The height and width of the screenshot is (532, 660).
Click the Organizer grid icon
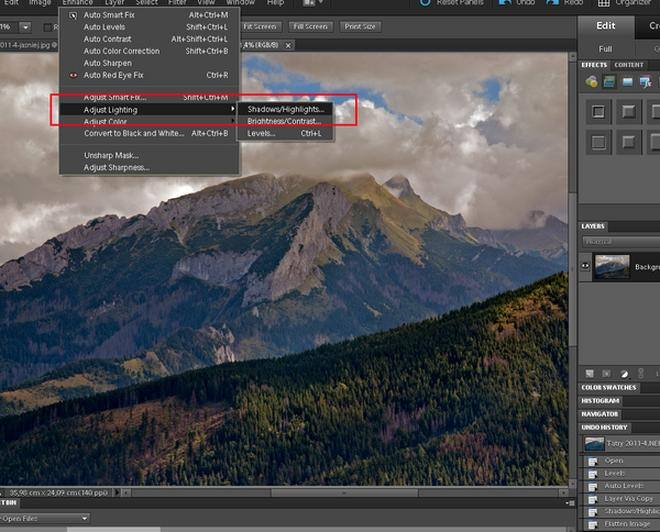click(x=604, y=3)
